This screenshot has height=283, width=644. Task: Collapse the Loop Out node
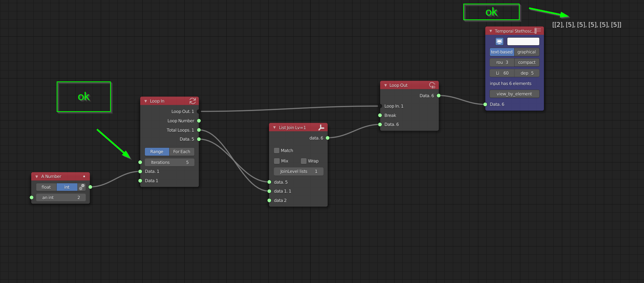pos(385,85)
